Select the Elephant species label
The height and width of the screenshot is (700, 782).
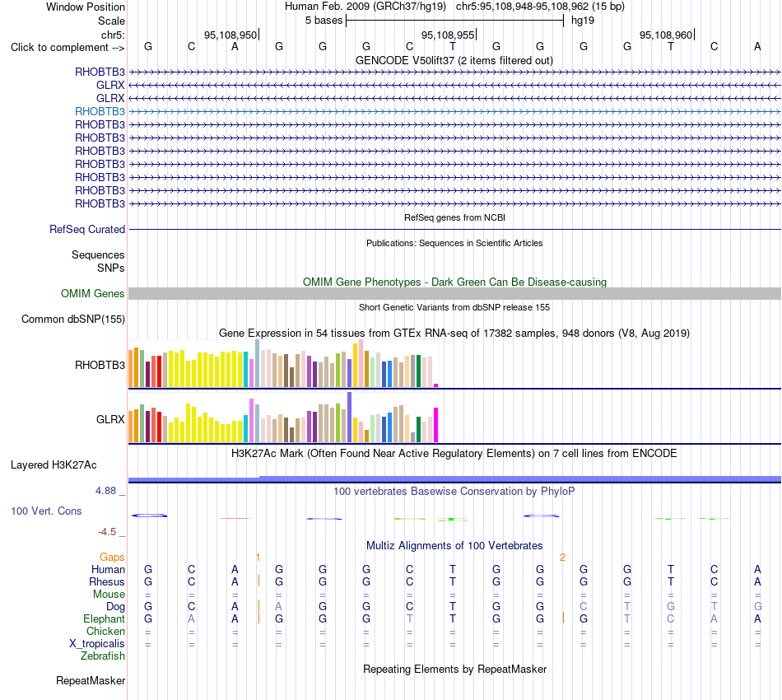pos(104,618)
